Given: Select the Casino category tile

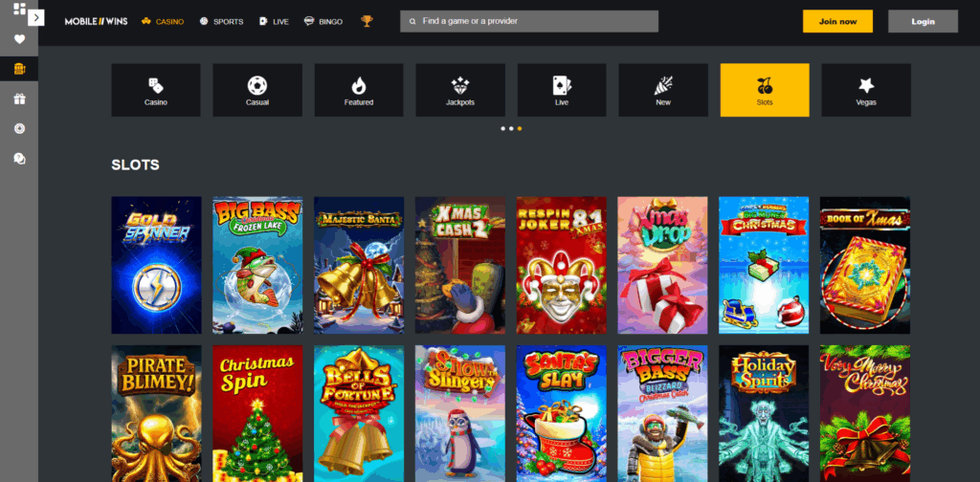Looking at the screenshot, I should coord(156,90).
